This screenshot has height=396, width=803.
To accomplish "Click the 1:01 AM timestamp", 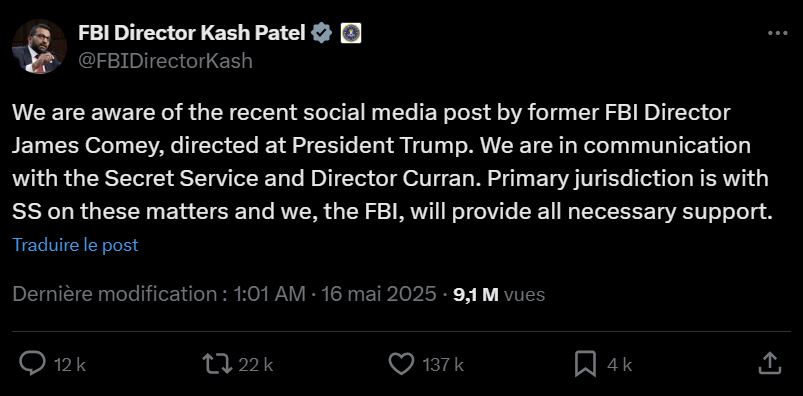I will point(269,295).
